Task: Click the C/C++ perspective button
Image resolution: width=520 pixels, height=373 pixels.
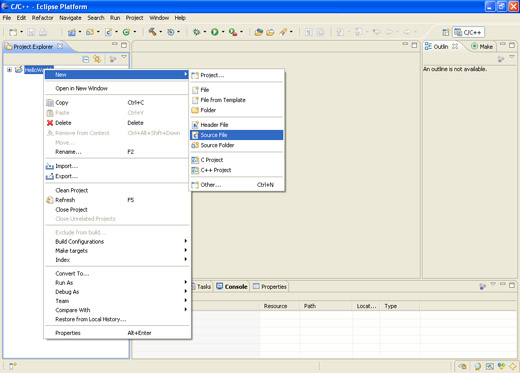Action: click(x=469, y=32)
